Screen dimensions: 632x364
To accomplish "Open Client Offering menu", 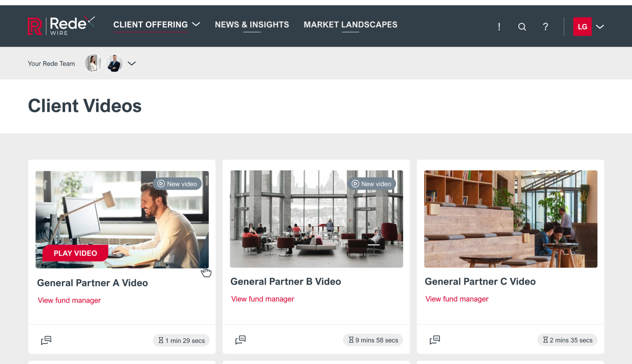I will tap(150, 24).
